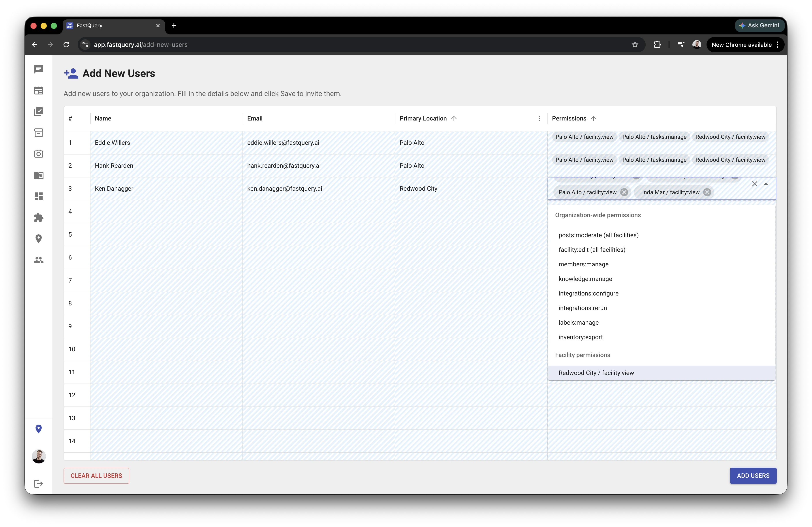This screenshot has height=527, width=812.
Task: Open the knowledge book sidebar icon
Action: [39, 175]
